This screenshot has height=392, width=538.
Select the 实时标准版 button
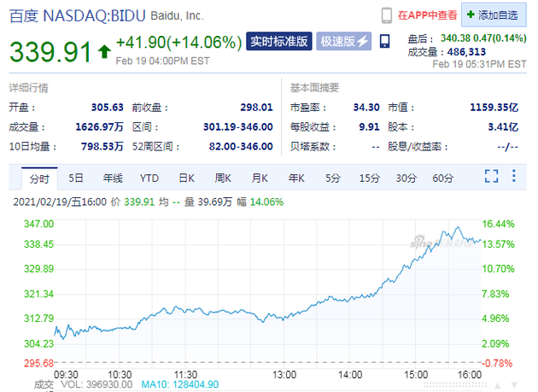tap(279, 41)
